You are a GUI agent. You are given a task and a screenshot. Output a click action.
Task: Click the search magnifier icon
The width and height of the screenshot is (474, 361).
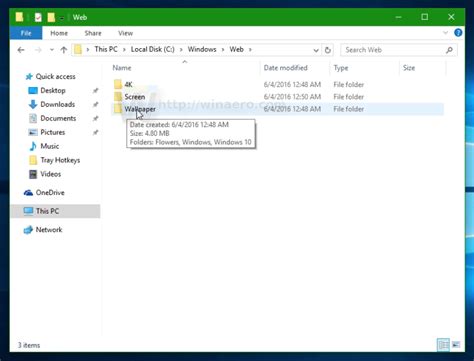pyautogui.click(x=449, y=50)
